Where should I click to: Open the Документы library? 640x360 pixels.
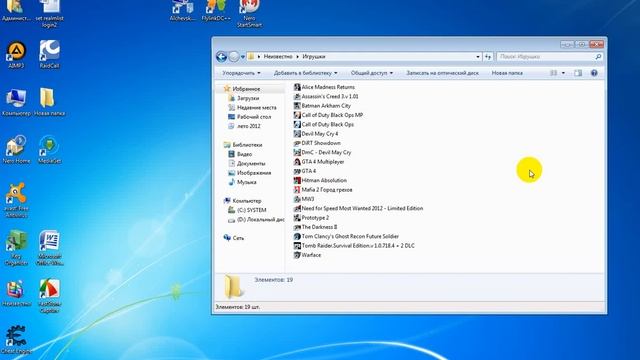(x=251, y=164)
